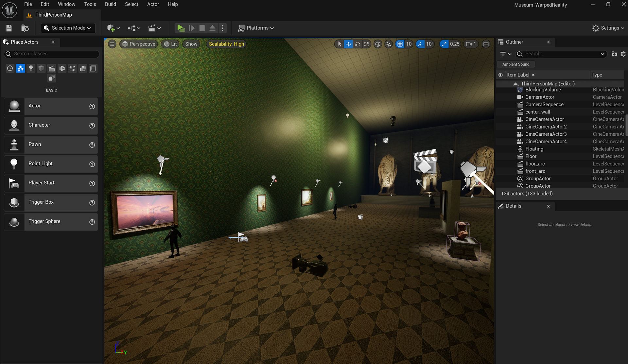
Task: Select the Lights category icon
Action: pos(31,68)
